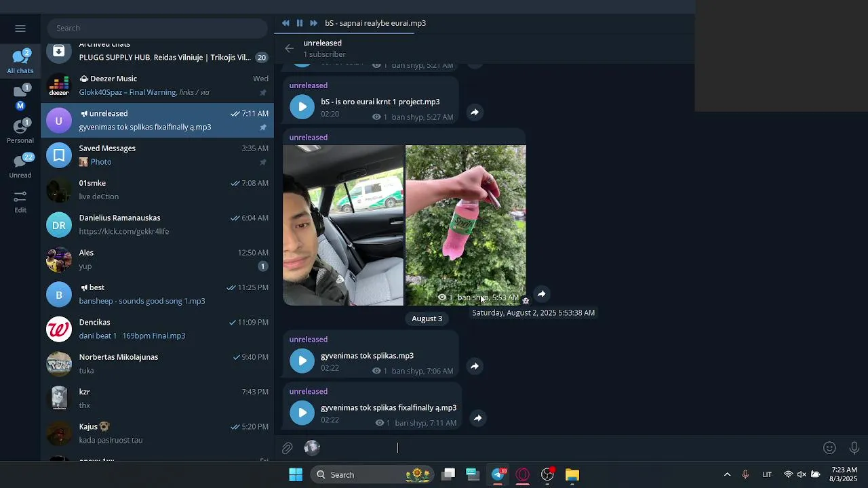Viewport: 868px width, 488px height.
Task: Click 'unreleased' name above 'gyvenimas tok splikas.mp3'
Action: 309,340
